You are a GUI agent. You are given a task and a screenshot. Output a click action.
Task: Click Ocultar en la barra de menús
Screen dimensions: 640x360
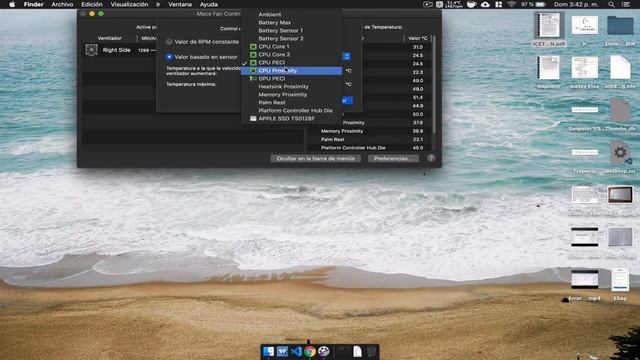[316, 158]
